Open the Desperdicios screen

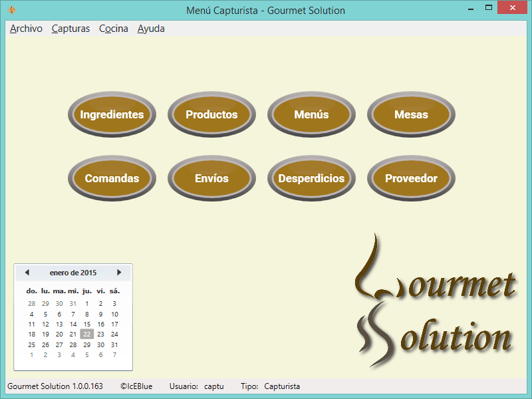pos(311,178)
